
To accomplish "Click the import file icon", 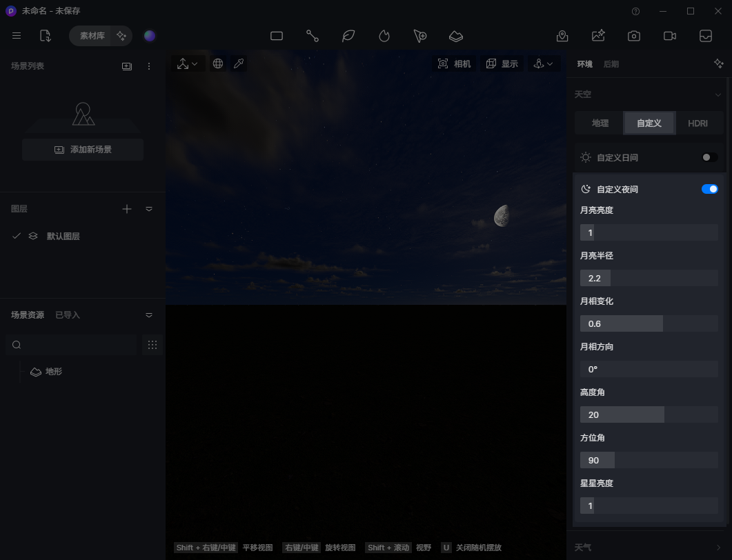I will 46,36.
